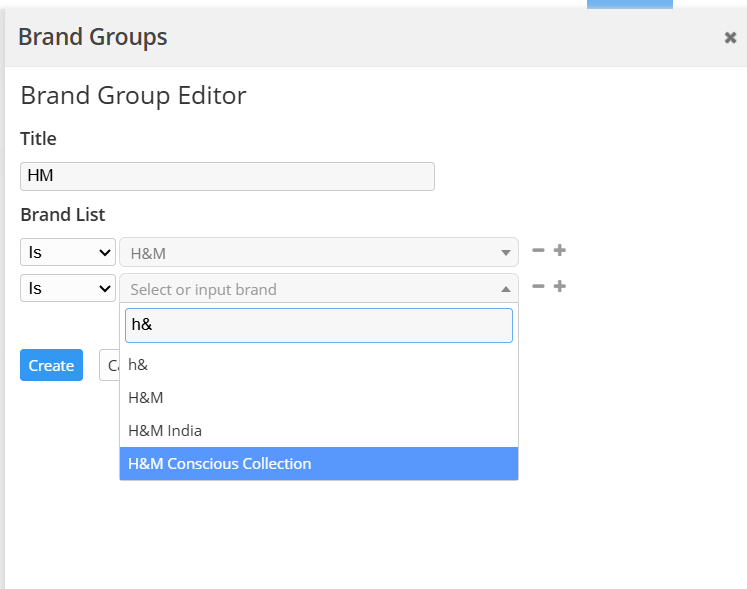
Task: Click the partially hidden Cancel button
Action: pyautogui.click(x=108, y=366)
